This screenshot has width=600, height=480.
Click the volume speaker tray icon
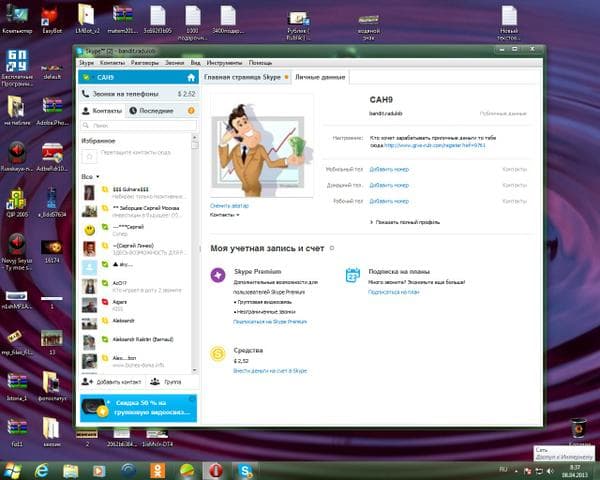(x=550, y=471)
